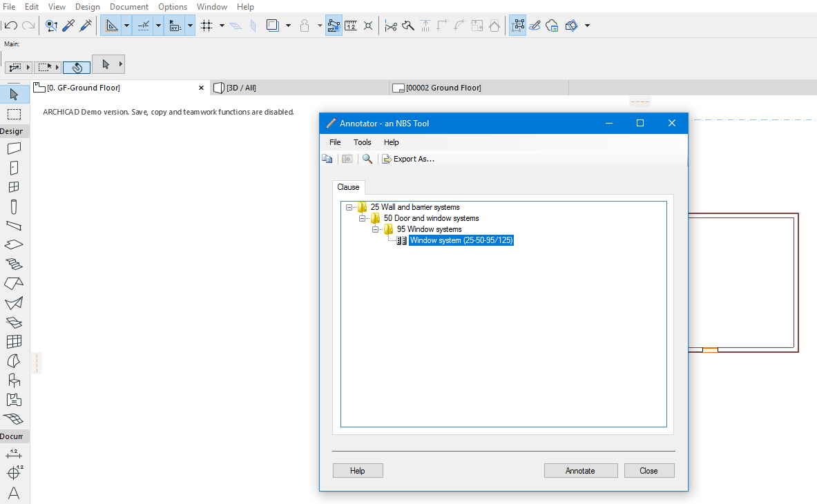Select the Slab tool in the toolbox
The height and width of the screenshot is (504, 817).
(14, 244)
